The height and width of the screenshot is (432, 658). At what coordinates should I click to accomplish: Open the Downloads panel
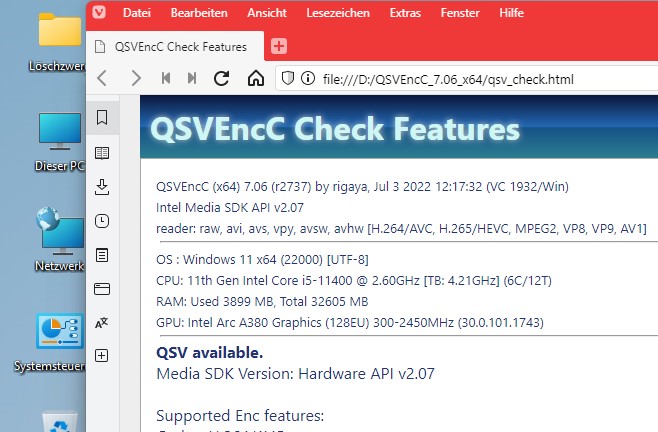[102, 187]
